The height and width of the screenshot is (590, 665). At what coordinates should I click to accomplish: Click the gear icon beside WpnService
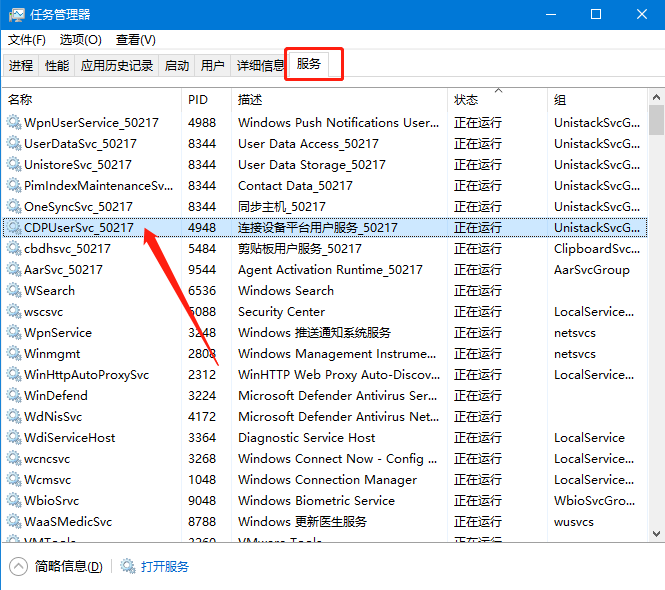(x=14, y=333)
